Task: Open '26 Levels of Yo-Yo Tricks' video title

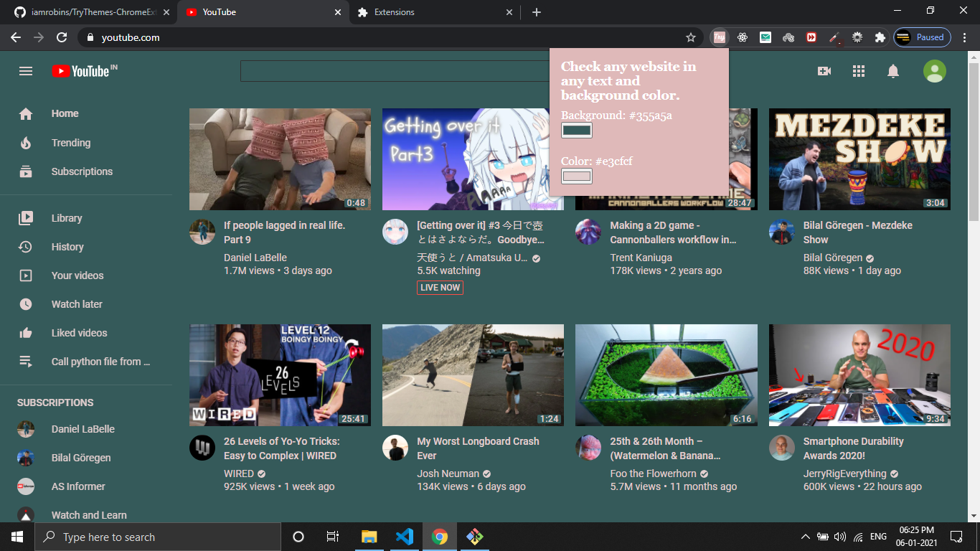Action: tap(282, 448)
